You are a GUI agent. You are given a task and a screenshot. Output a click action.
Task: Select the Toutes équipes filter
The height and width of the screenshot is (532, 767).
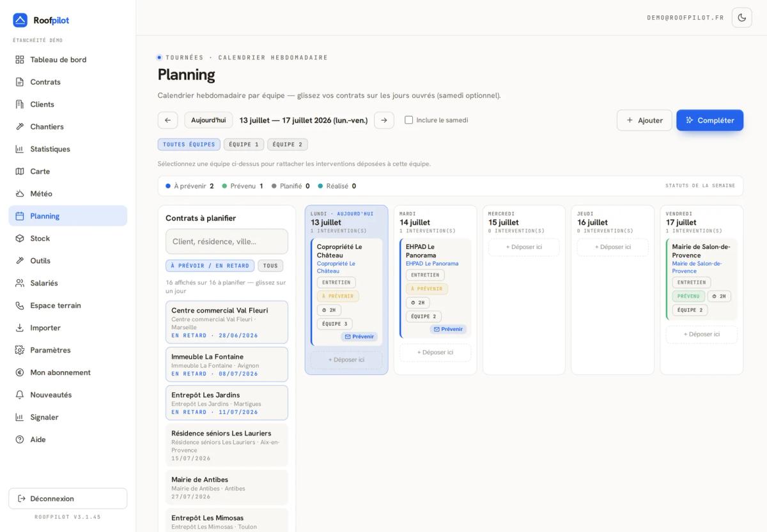click(189, 144)
